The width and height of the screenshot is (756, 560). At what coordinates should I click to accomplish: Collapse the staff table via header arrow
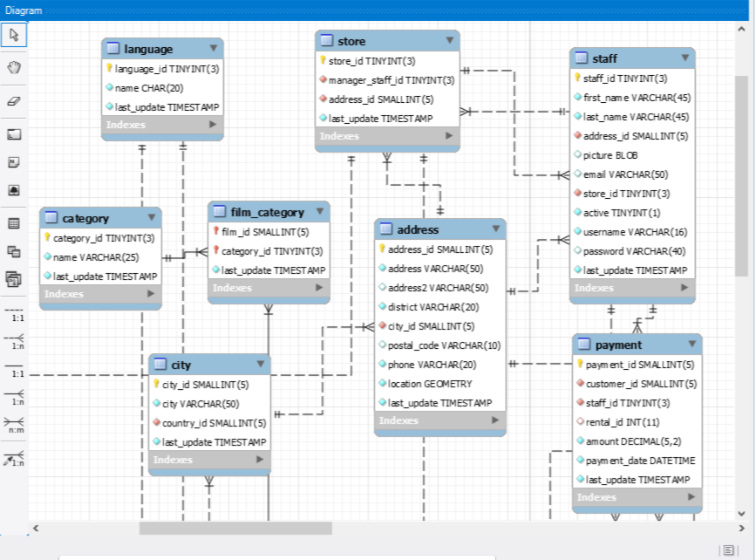[x=683, y=58]
